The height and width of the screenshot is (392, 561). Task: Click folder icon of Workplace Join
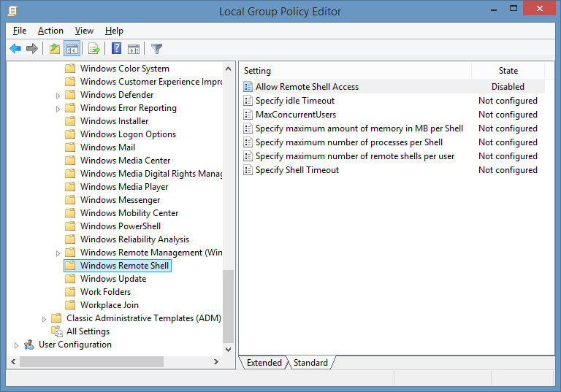tap(70, 304)
